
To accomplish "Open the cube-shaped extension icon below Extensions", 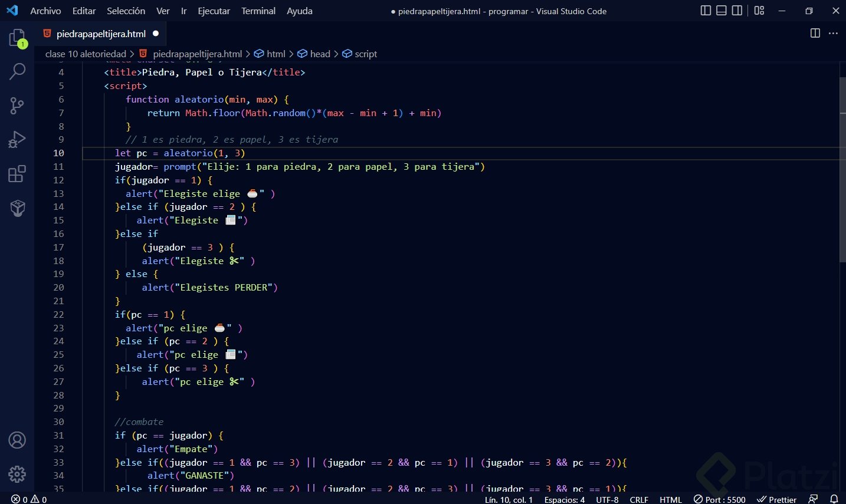I will pyautogui.click(x=17, y=207).
